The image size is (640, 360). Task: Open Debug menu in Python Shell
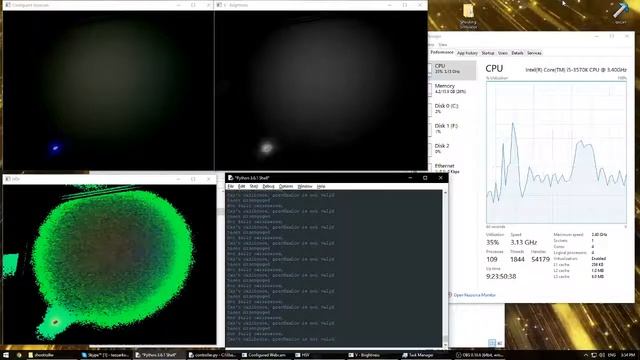[x=268, y=187]
